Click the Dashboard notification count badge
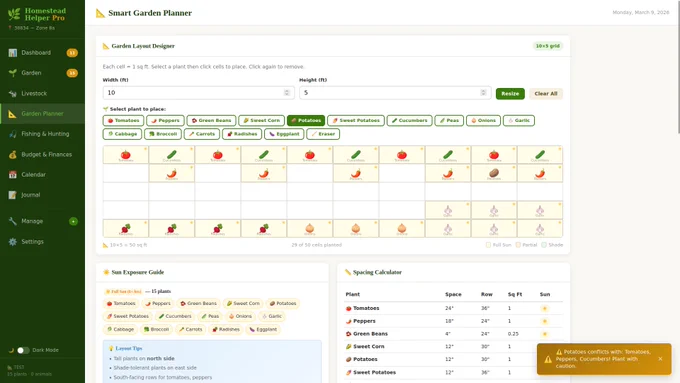This screenshot has width=680, height=383. pyautogui.click(x=72, y=53)
